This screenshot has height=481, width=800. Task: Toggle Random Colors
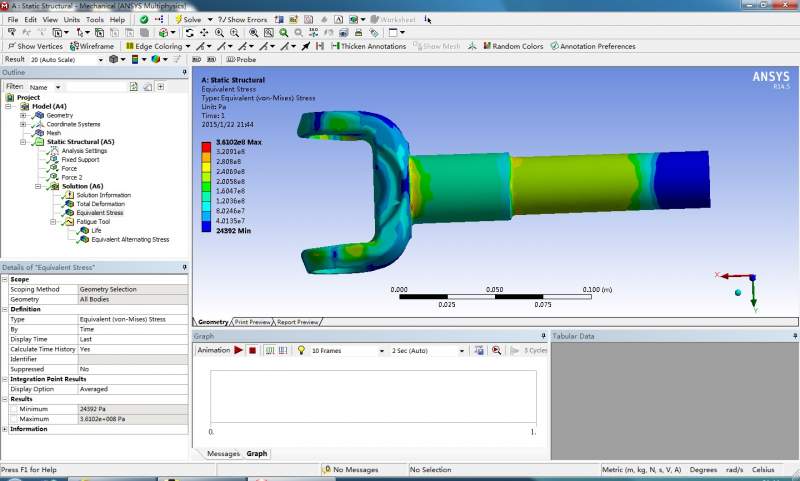(513, 46)
